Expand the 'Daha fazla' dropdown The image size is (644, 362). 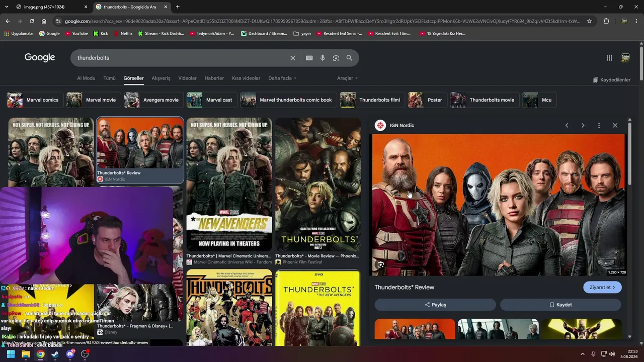point(282,78)
